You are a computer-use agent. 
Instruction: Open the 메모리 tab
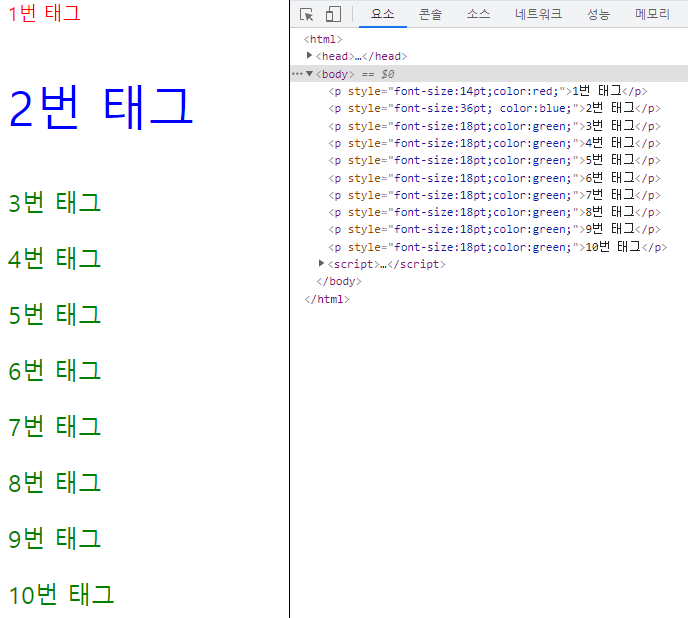click(652, 14)
